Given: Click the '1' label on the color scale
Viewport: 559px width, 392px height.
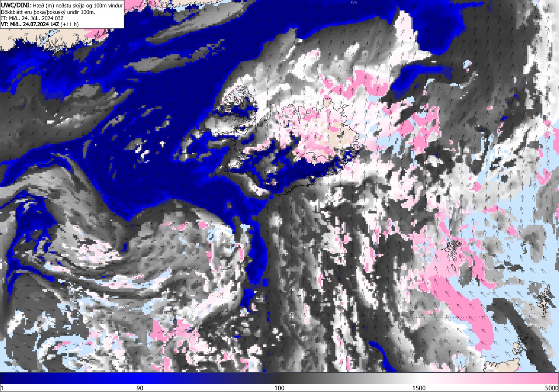Looking at the screenshot, I should click(2, 388).
